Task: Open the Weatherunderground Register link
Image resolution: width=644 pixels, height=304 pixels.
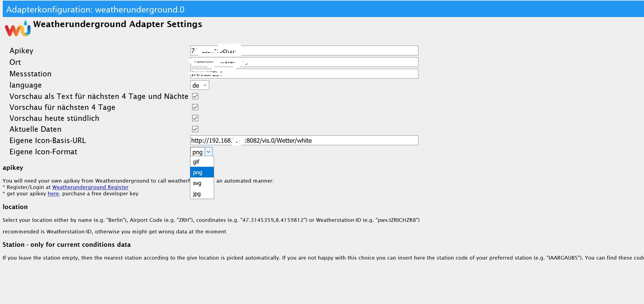Action: 90,187
